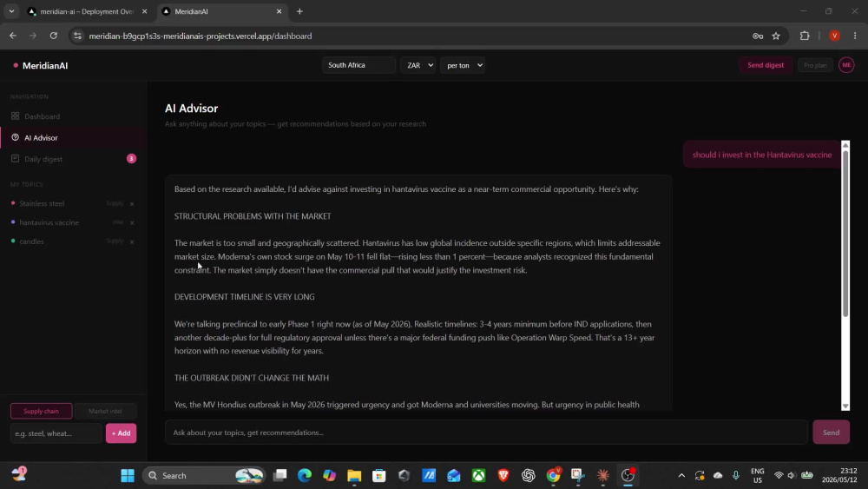Open Brave browser from the taskbar
The width and height of the screenshot is (868, 489).
[503, 475]
